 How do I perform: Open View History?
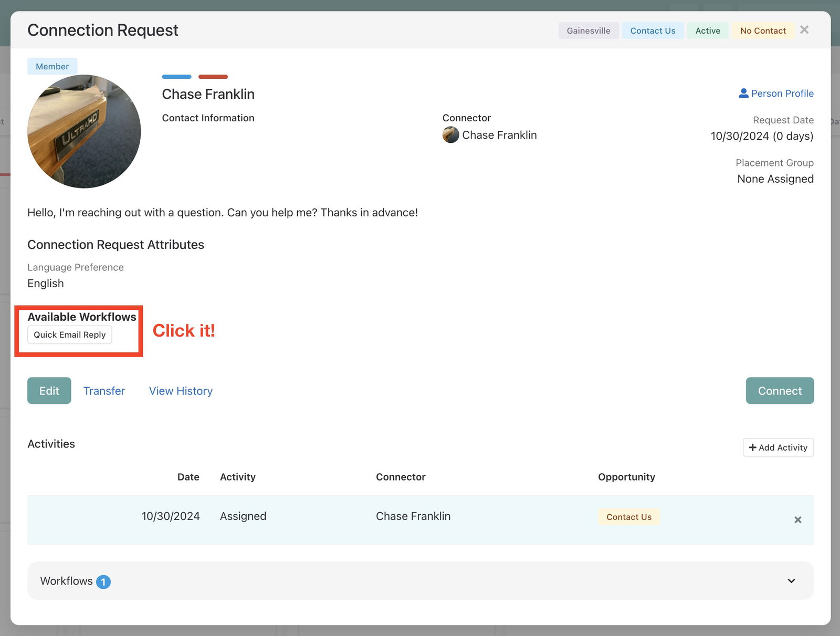[x=181, y=391]
